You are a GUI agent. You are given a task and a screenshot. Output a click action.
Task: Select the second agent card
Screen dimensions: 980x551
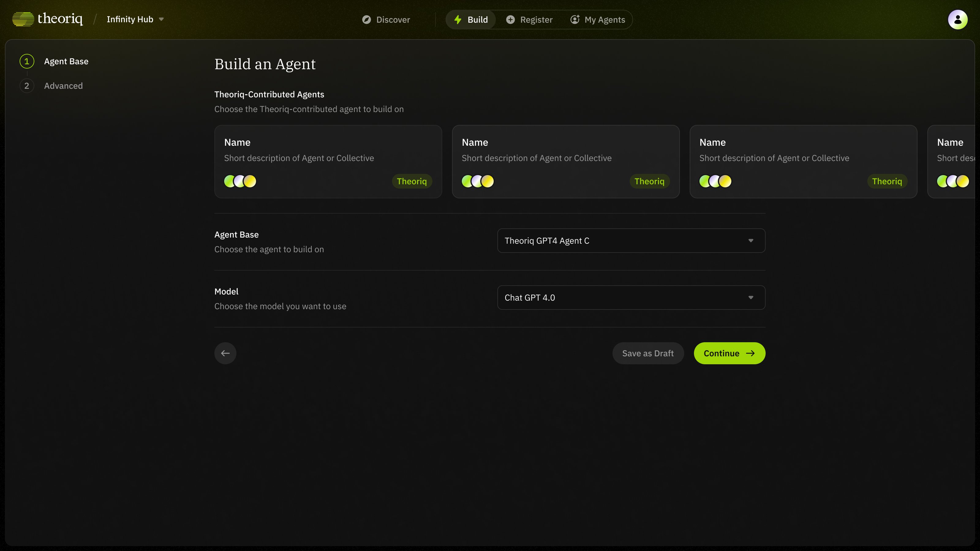coord(565,161)
